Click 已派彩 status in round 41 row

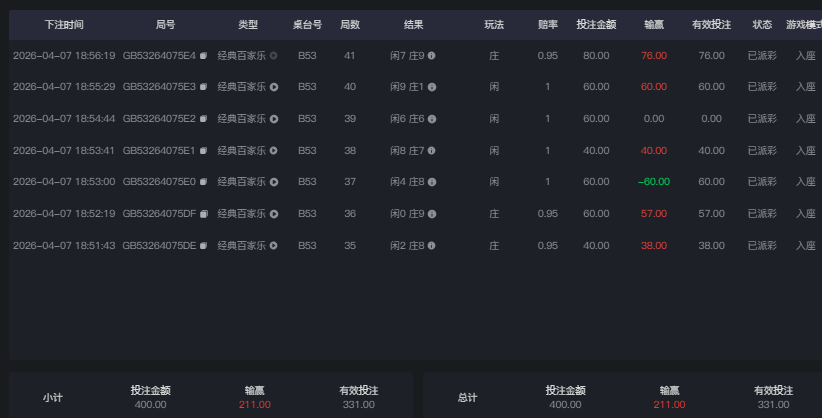point(762,56)
